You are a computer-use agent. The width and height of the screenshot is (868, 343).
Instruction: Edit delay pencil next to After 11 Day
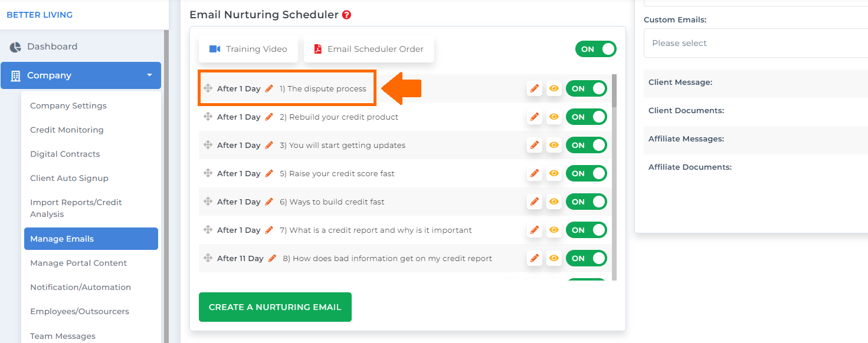tap(272, 258)
